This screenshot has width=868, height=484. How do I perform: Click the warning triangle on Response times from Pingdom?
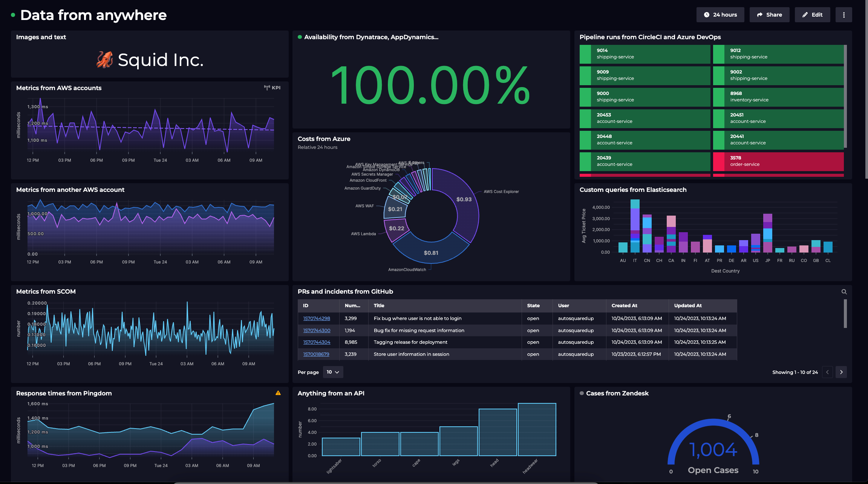(279, 393)
